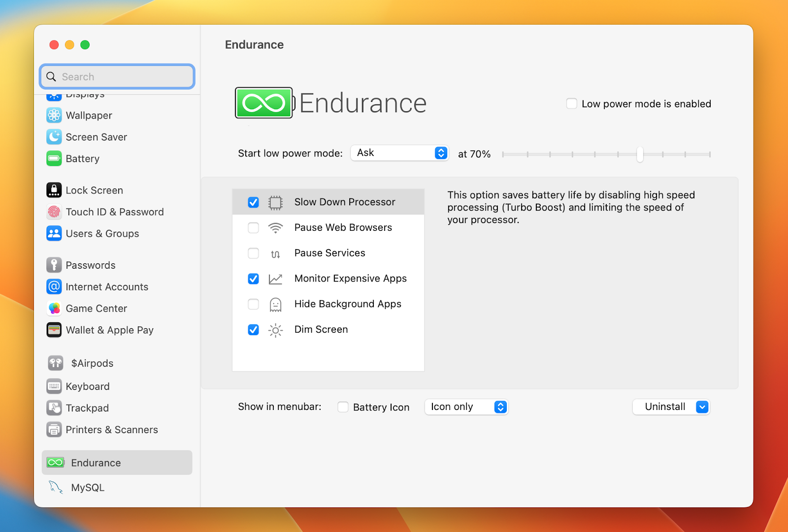
Task: Click the Endurance infinity icon in sidebar
Action: 56,463
